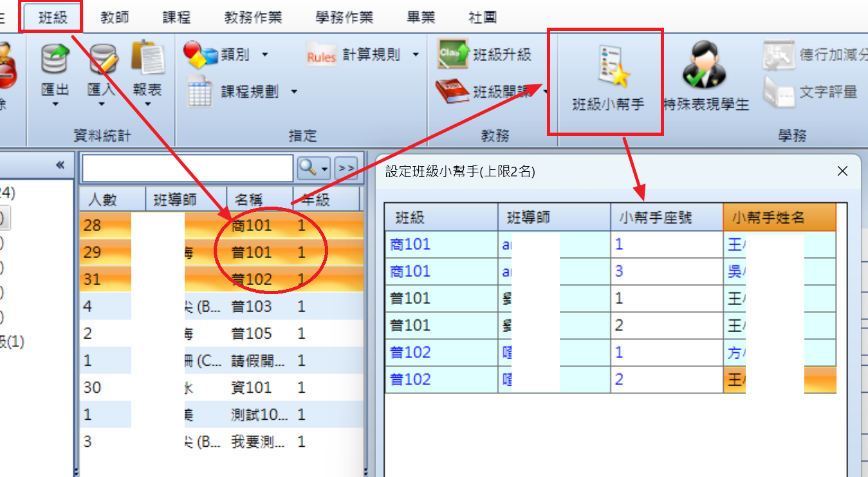Click the 班級升級 class icon

[453, 55]
